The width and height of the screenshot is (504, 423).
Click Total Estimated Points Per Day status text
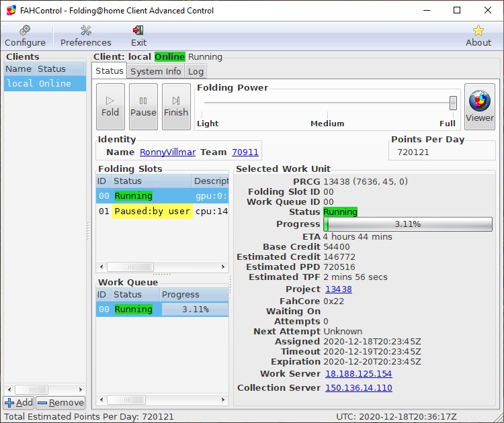point(89,416)
